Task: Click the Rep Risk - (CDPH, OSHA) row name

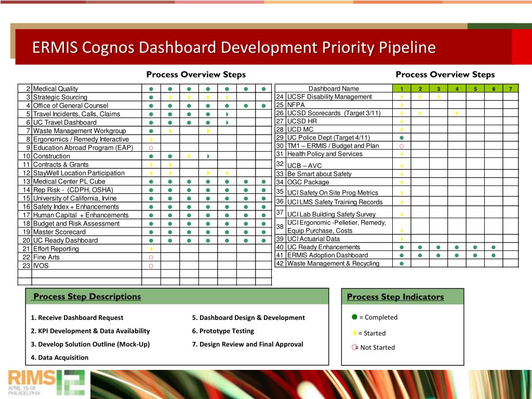Action: [x=73, y=190]
